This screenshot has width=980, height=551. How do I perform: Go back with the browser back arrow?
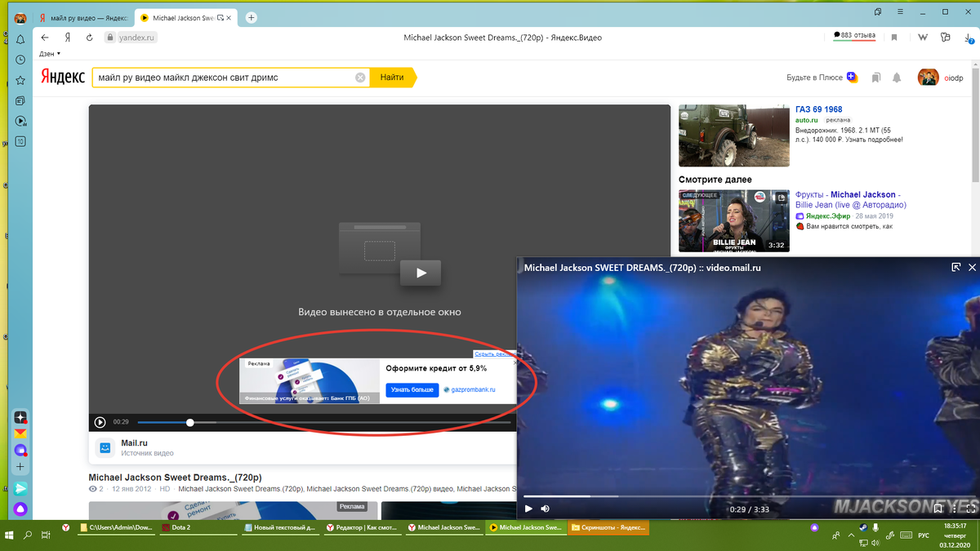[x=45, y=38]
